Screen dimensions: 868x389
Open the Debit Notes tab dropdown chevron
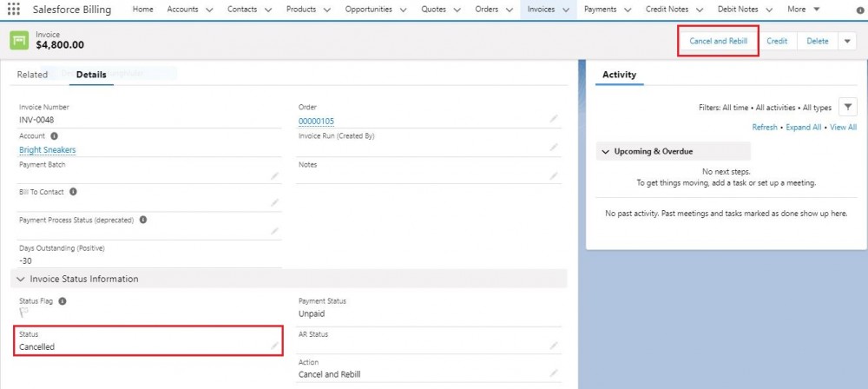769,10
